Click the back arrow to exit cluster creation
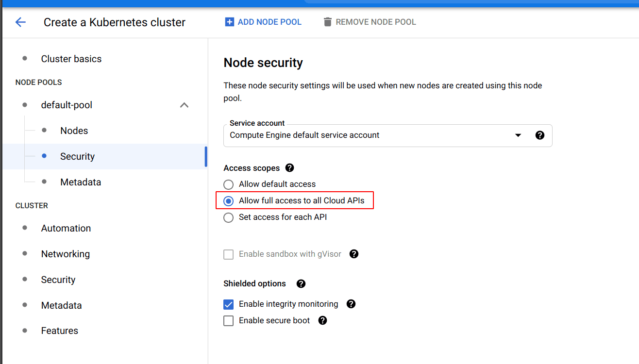This screenshot has height=364, width=639. 20,22
